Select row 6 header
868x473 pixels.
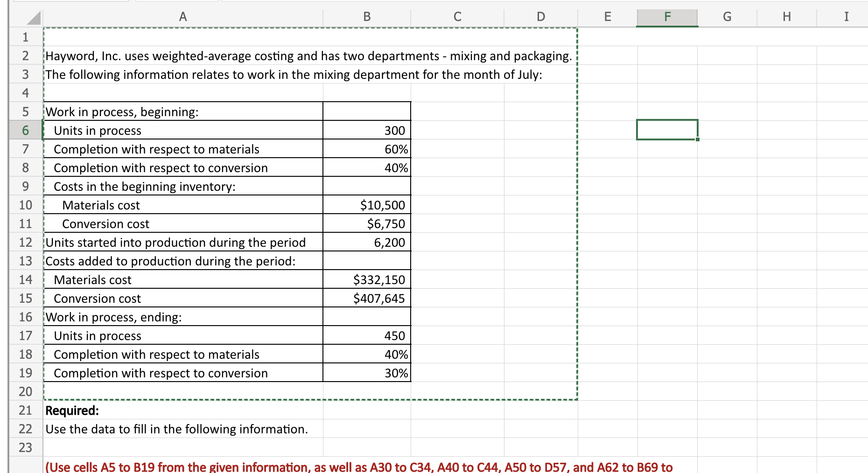(26, 131)
